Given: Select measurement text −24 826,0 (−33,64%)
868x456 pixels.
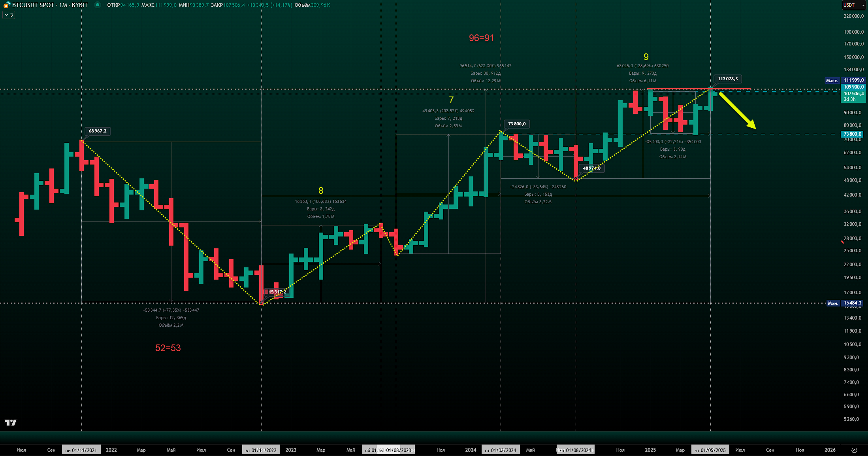Looking at the screenshot, I should (x=538, y=187).
